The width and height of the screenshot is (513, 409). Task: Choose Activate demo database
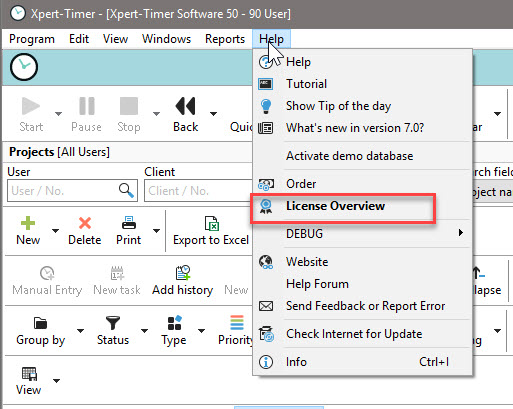pyautogui.click(x=362, y=156)
